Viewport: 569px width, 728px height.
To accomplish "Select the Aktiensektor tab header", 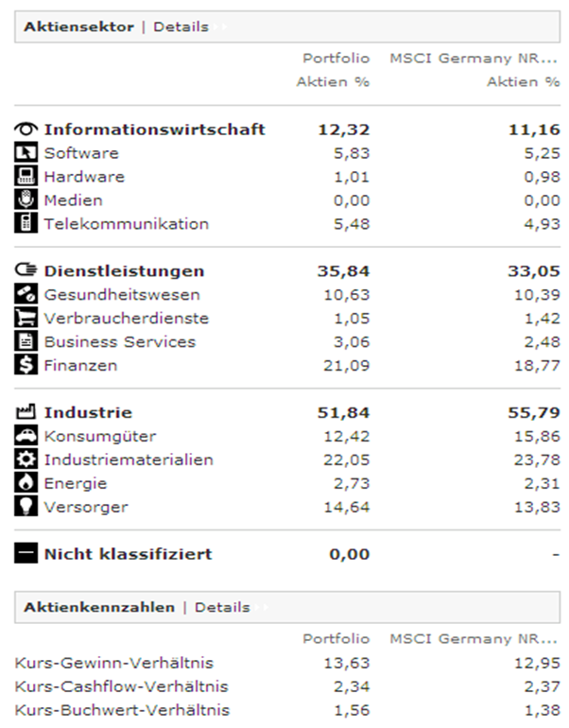I will pyautogui.click(x=78, y=27).
